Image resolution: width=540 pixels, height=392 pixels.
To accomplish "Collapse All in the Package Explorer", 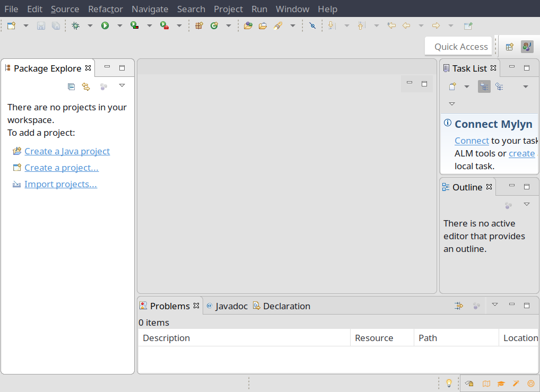I will [x=71, y=86].
